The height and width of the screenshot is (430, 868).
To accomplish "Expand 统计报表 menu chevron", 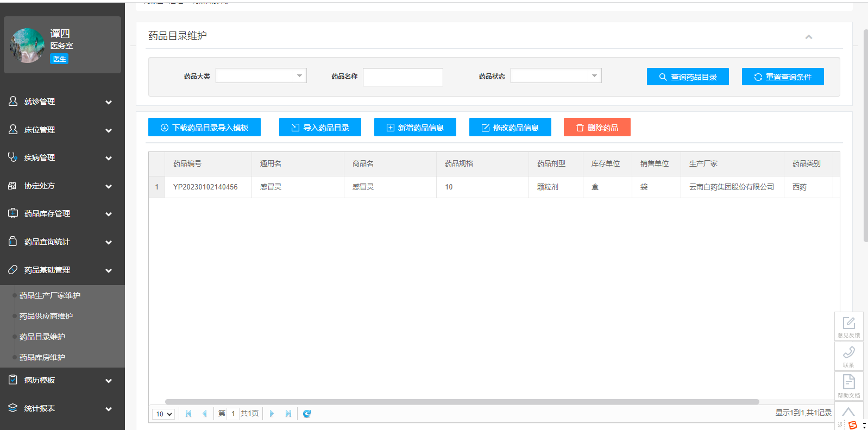I will (x=109, y=409).
